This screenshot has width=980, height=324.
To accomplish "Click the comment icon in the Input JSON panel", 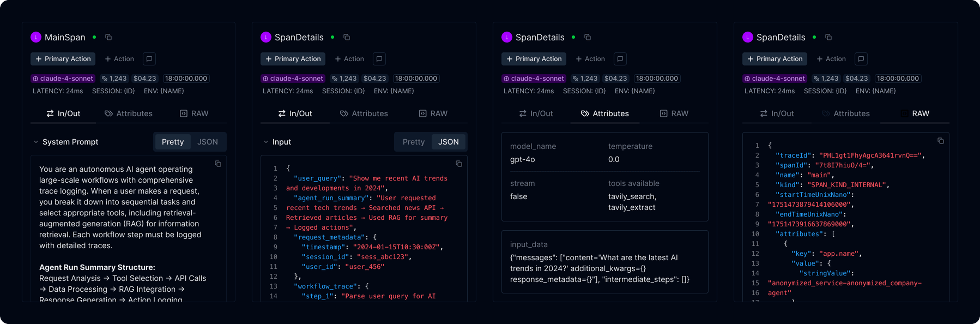I will point(379,59).
